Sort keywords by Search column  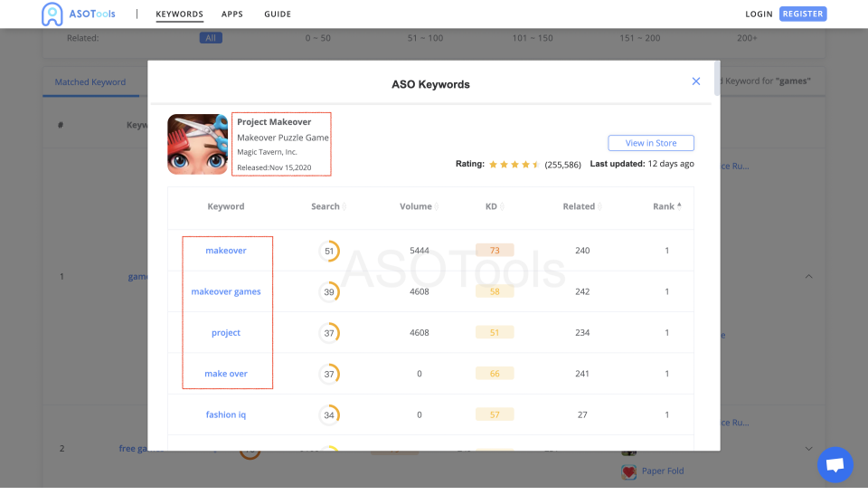pos(329,206)
